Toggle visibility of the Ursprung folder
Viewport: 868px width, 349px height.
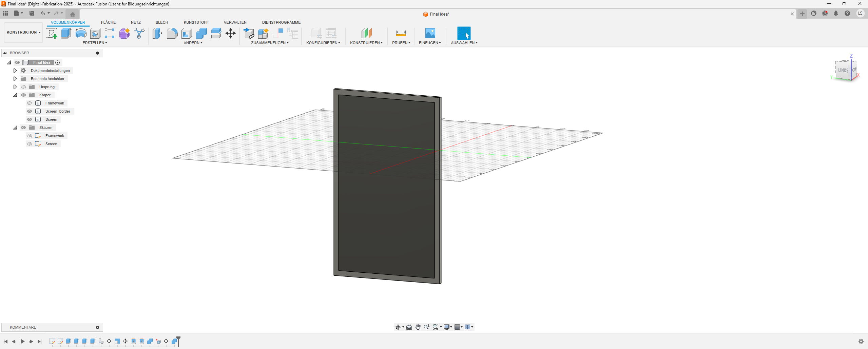(x=23, y=87)
